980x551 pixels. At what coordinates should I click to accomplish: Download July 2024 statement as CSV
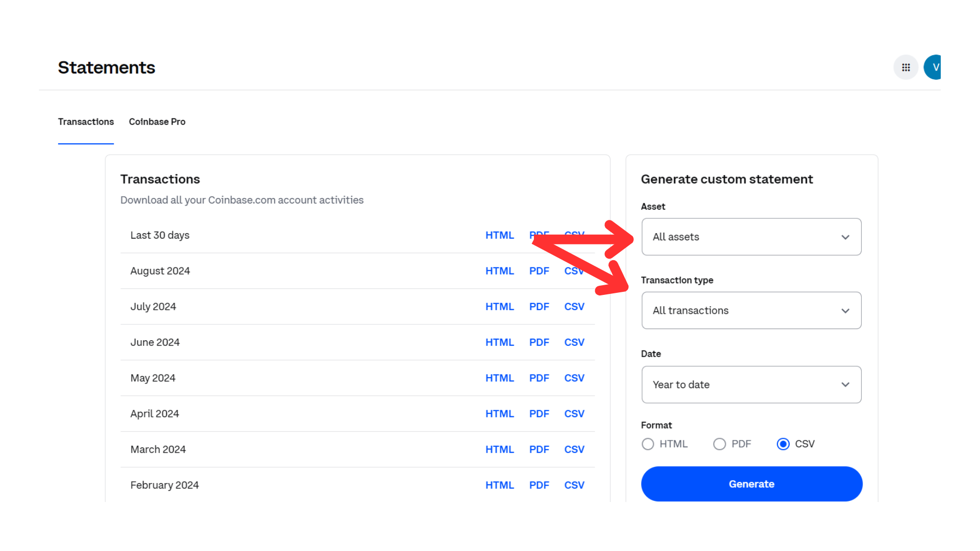(574, 307)
